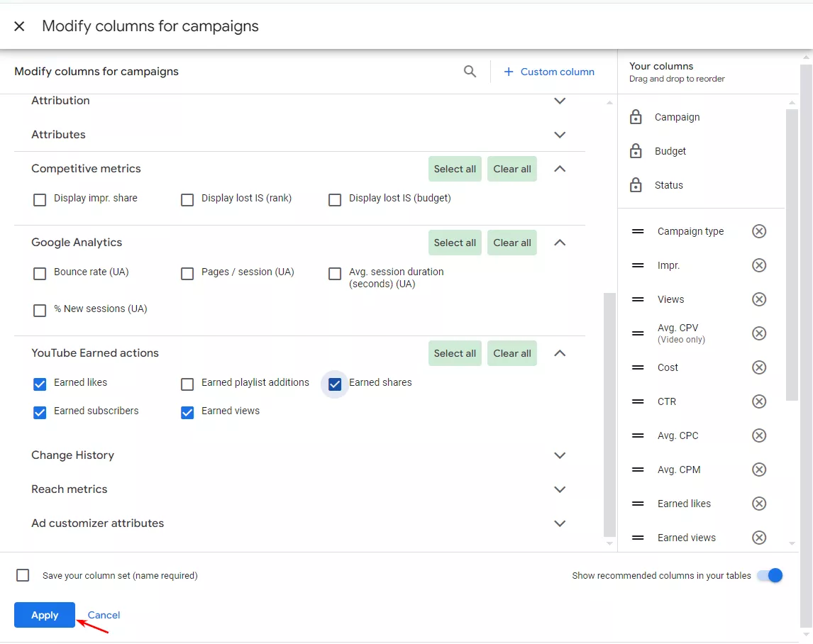Toggle Show recommended columns switch off
The image size is (813, 644).
770,575
